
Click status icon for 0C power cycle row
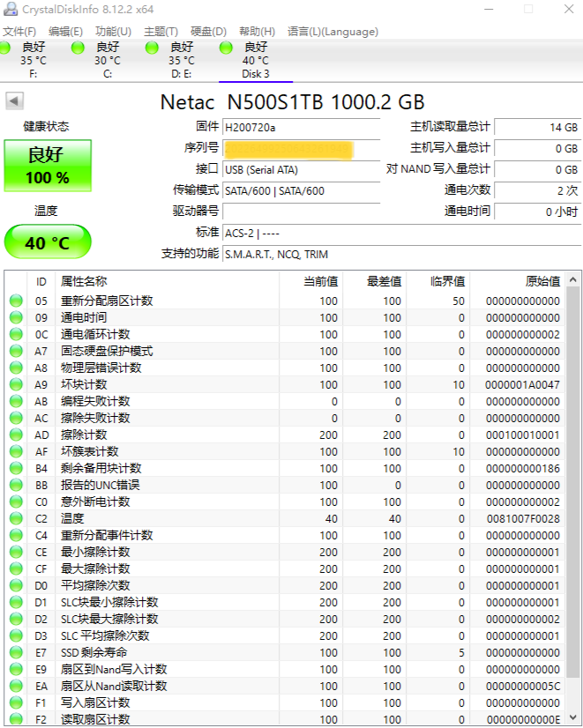click(x=16, y=334)
